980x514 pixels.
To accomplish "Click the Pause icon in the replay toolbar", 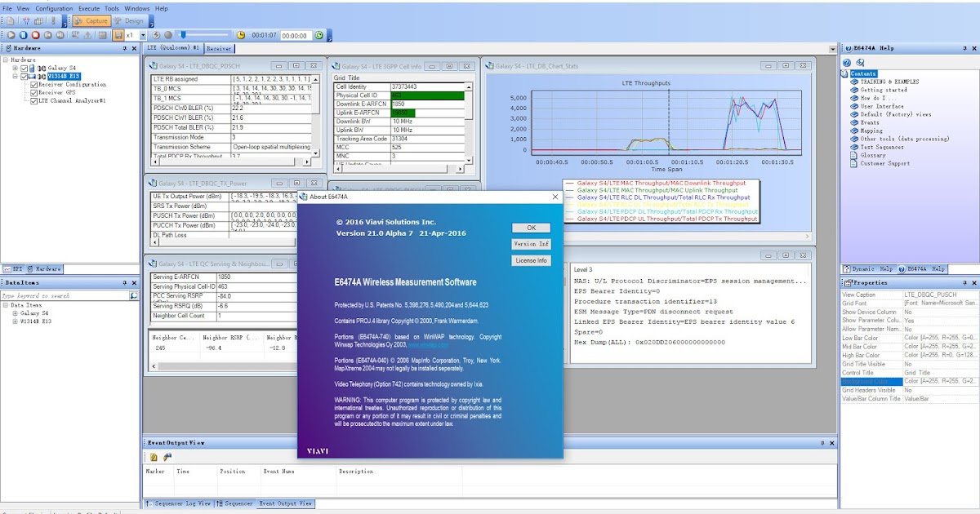I will coord(25,35).
